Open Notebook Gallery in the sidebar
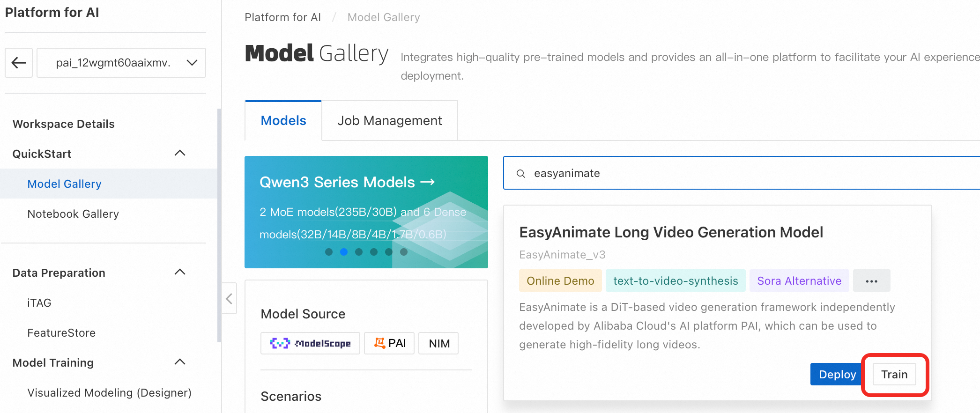Screen dimensions: 980x413 (73, 214)
